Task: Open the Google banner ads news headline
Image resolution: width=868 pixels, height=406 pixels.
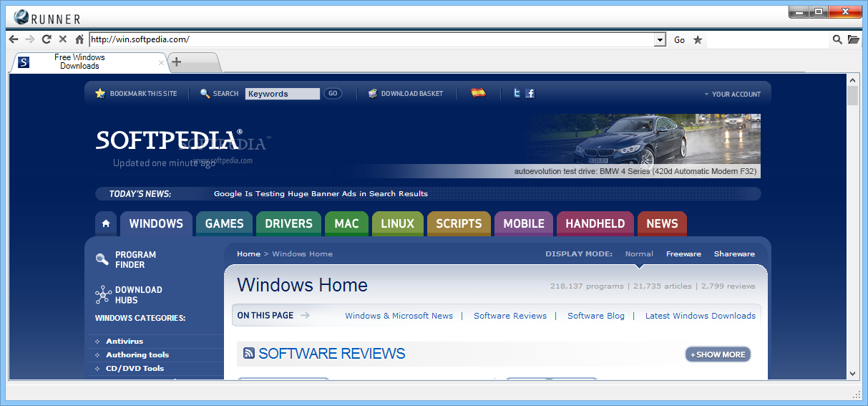Action: click(321, 193)
